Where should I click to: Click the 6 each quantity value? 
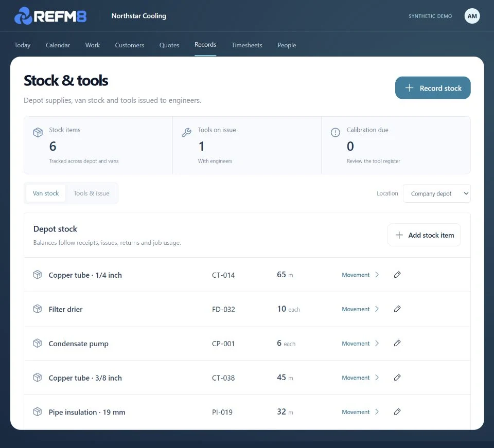(286, 343)
